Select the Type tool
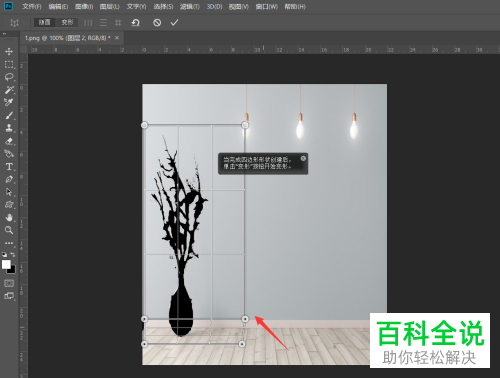The height and width of the screenshot is (378, 500). click(9, 166)
